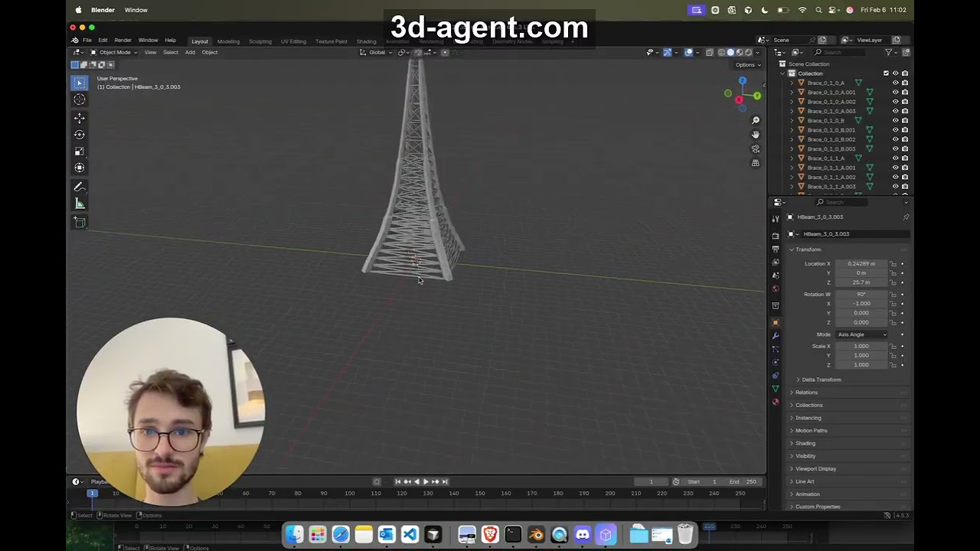Toggle camera view gizmo icon

tap(756, 148)
